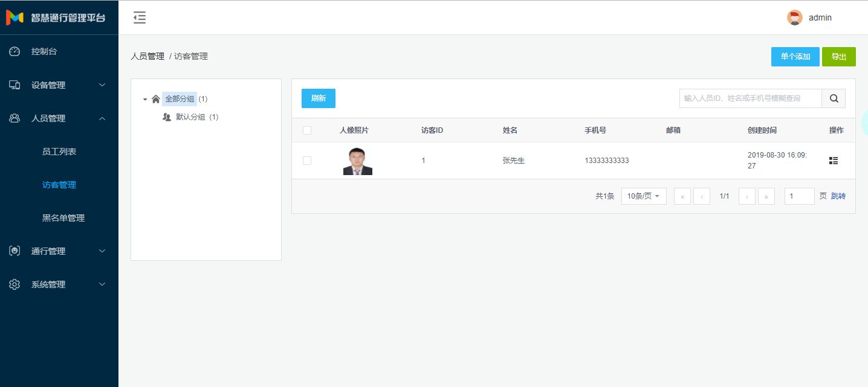The width and height of the screenshot is (868, 387).
Task: Go to first page of pagination
Action: [682, 196]
